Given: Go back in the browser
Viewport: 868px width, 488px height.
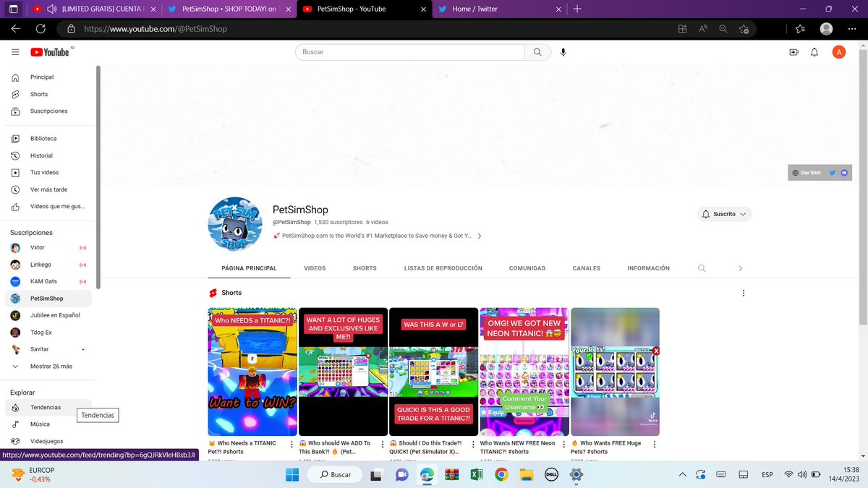Looking at the screenshot, I should tap(15, 29).
